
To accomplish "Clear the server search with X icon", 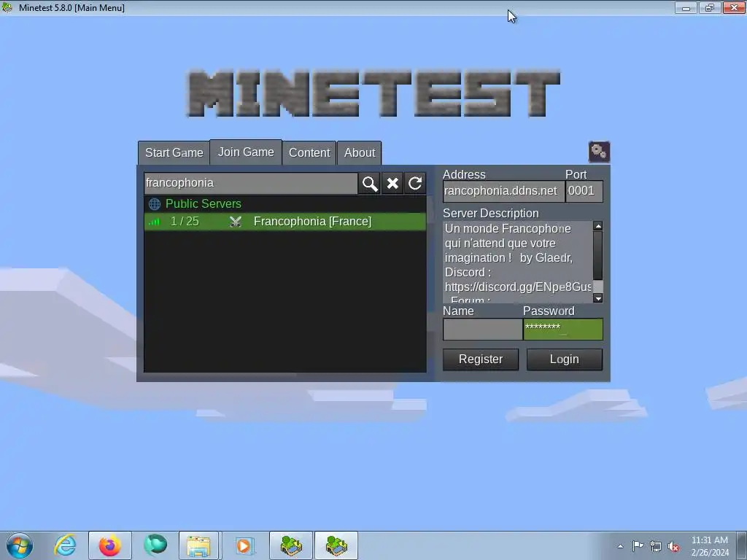I will [392, 183].
